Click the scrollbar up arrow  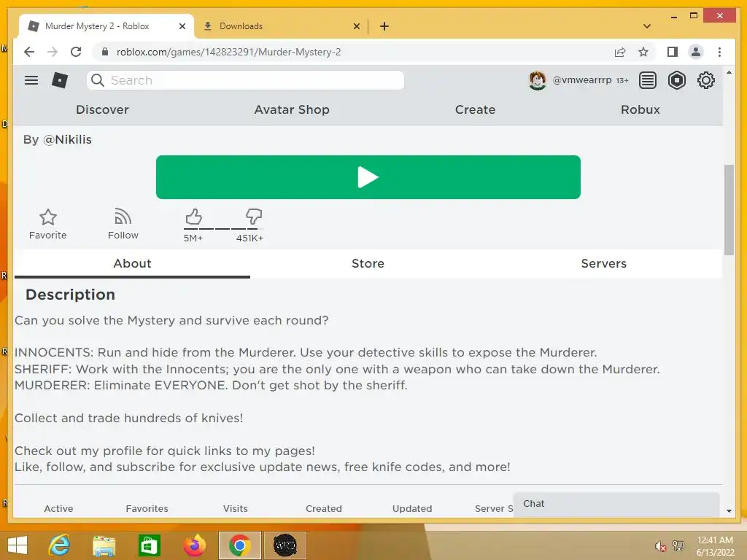pyautogui.click(x=729, y=73)
